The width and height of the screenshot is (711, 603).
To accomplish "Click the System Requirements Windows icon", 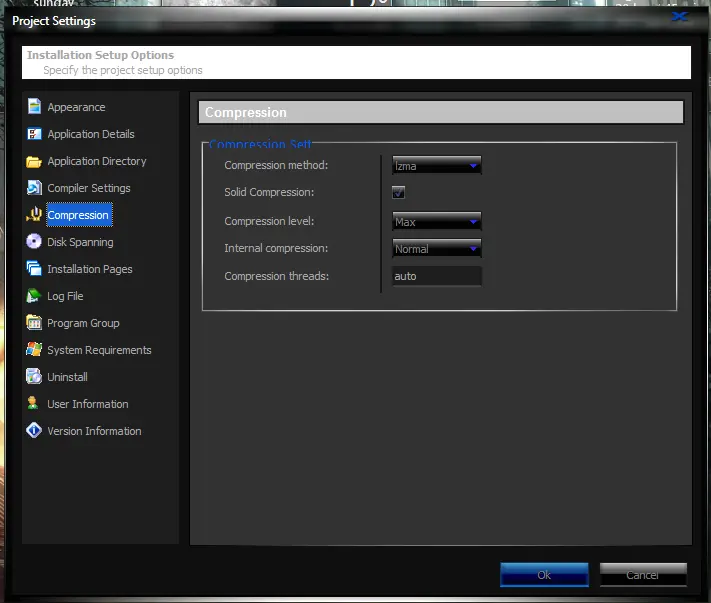I will (34, 350).
